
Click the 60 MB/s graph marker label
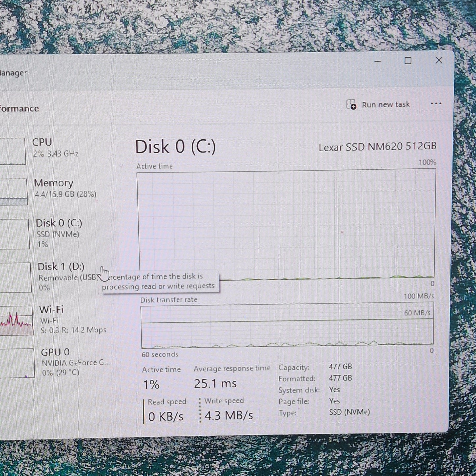(x=417, y=313)
